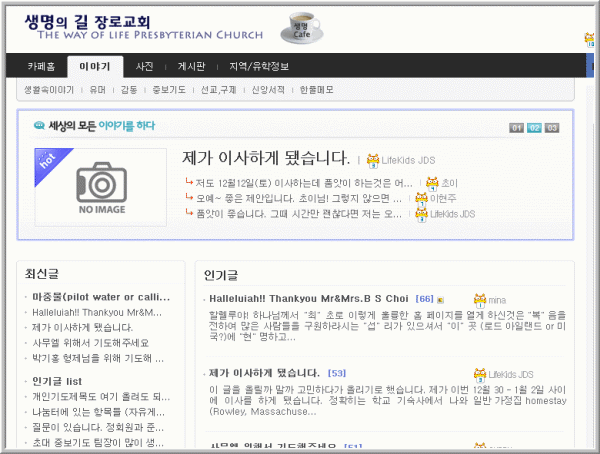The image size is (600, 454).
Task: Click LifeKids JDS avatar in 인기글 section
Action: tap(480, 375)
